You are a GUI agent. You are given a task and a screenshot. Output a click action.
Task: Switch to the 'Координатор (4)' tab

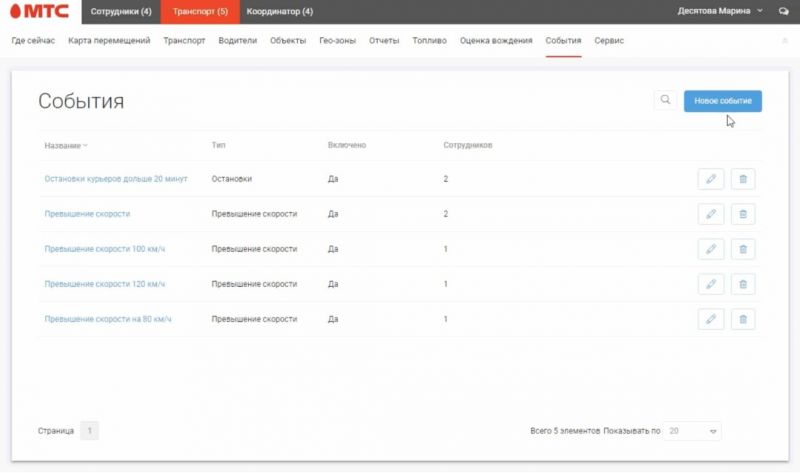[280, 12]
